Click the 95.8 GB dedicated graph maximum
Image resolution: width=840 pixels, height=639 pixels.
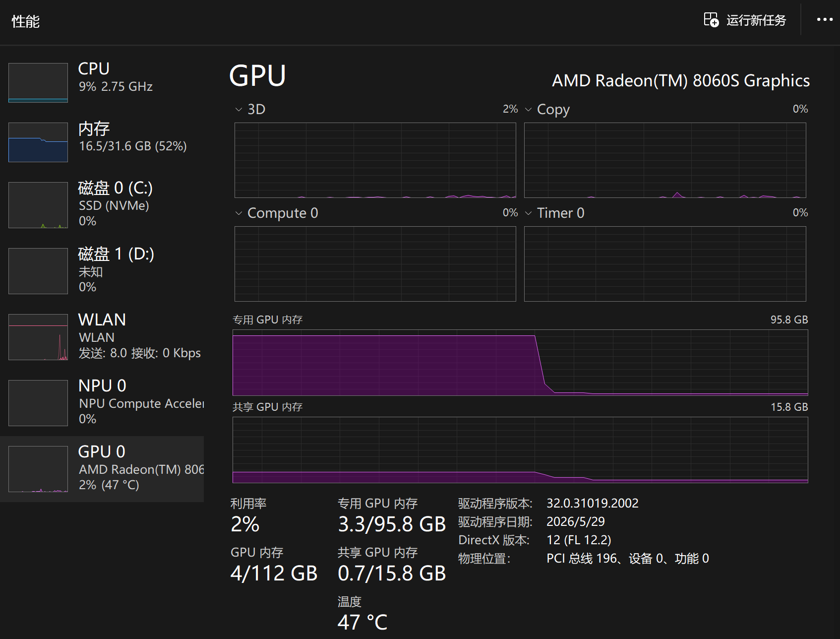789,319
